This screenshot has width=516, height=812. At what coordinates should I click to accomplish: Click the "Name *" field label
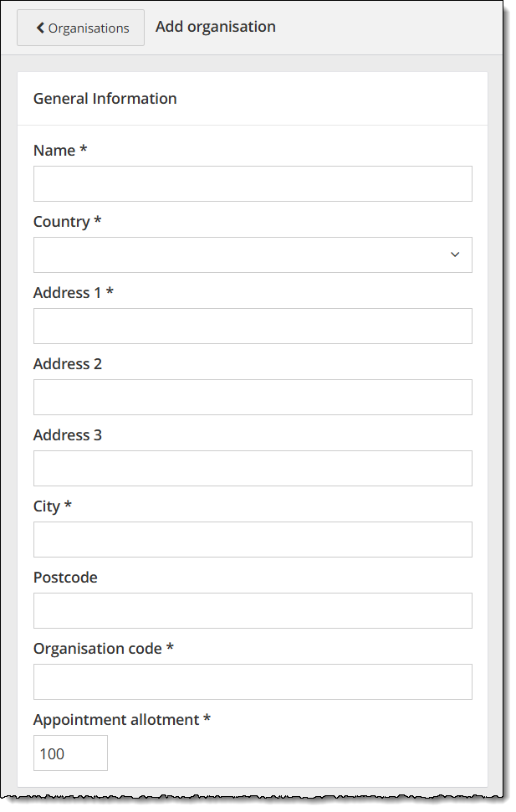[x=60, y=151]
